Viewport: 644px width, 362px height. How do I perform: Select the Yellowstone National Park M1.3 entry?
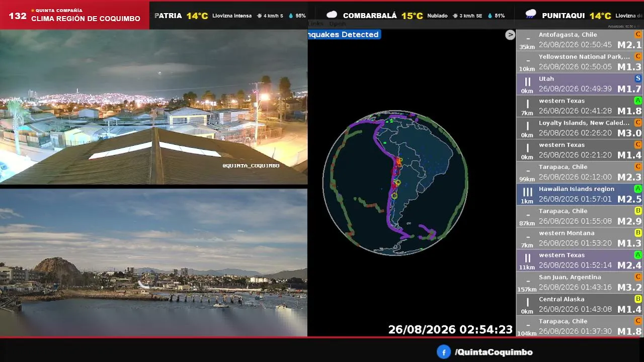580,62
